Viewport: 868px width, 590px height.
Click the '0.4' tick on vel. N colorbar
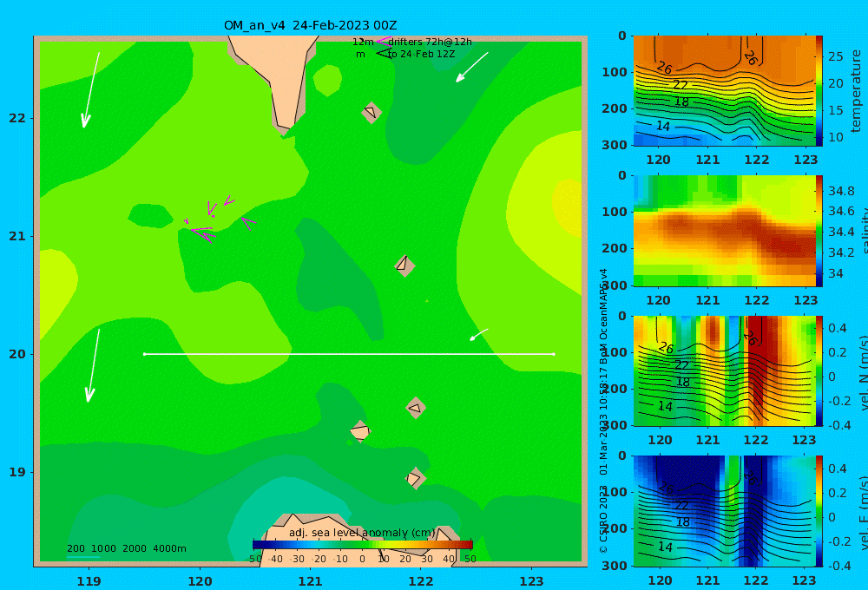(838, 328)
